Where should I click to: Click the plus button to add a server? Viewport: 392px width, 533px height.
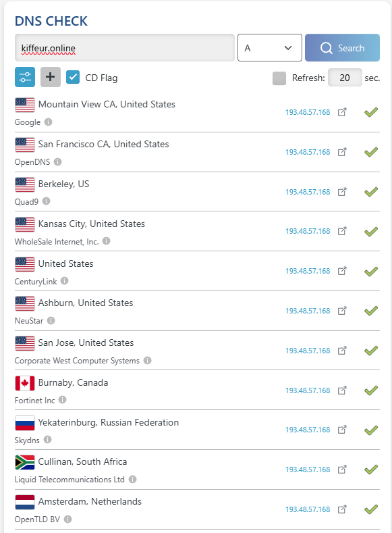pyautogui.click(x=51, y=77)
